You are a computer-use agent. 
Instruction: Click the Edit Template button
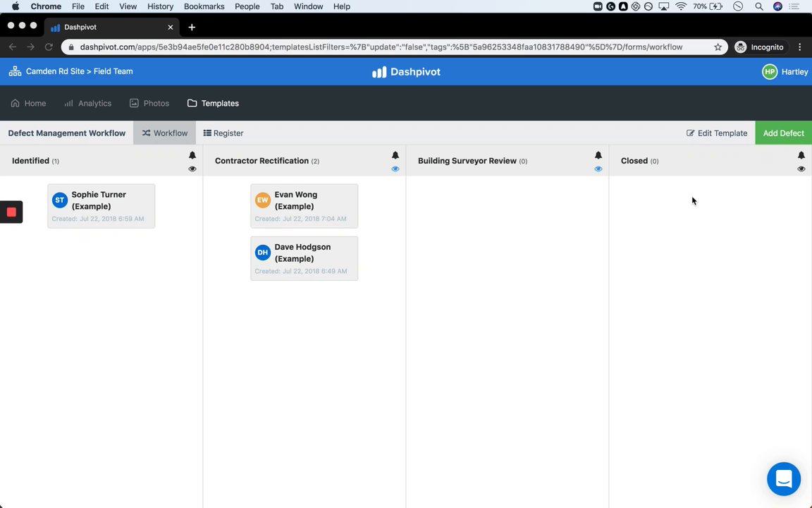click(x=717, y=133)
